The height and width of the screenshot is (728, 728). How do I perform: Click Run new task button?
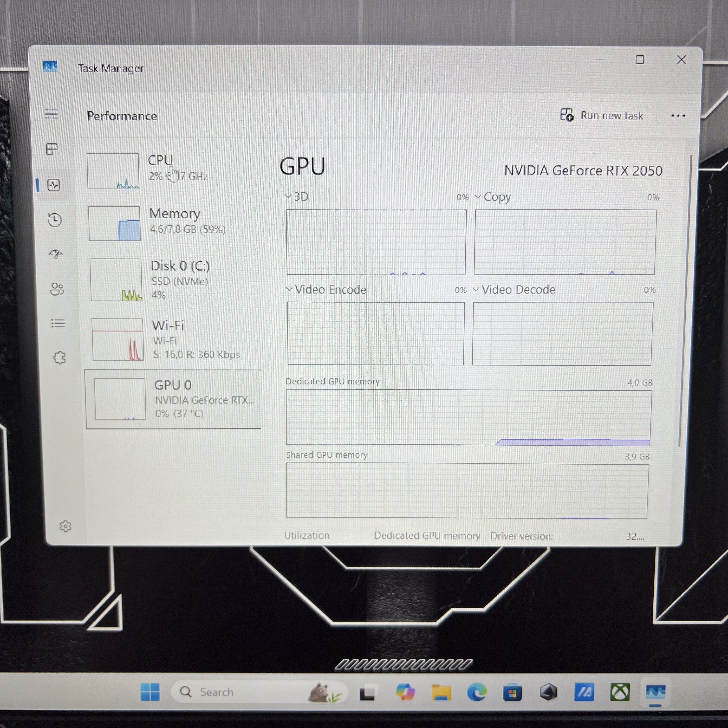[602, 115]
